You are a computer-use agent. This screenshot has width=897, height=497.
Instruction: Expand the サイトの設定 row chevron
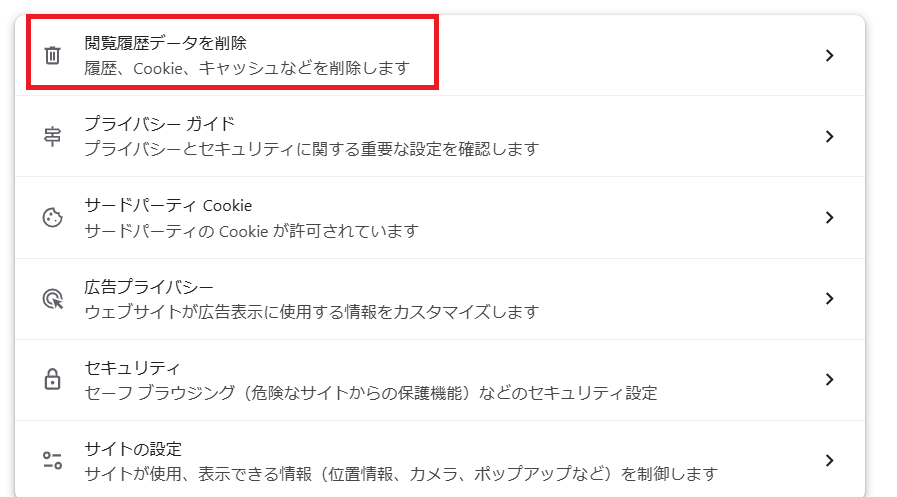[829, 460]
